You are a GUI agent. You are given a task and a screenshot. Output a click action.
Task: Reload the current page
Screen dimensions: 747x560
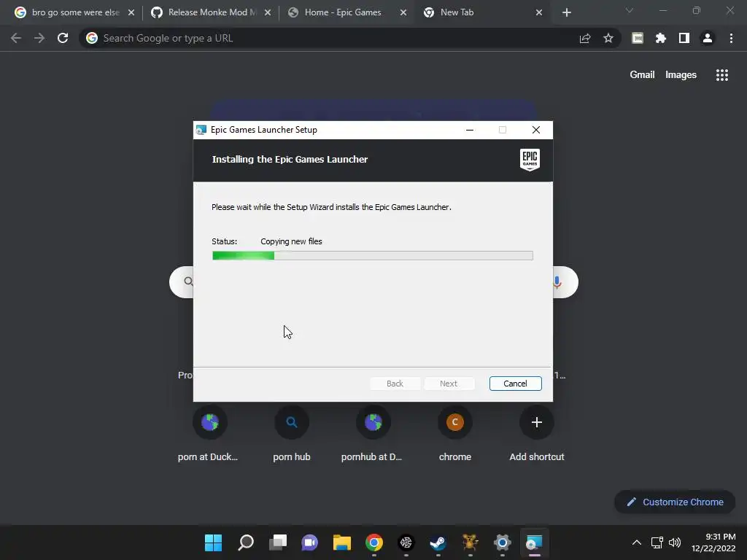[x=63, y=38]
